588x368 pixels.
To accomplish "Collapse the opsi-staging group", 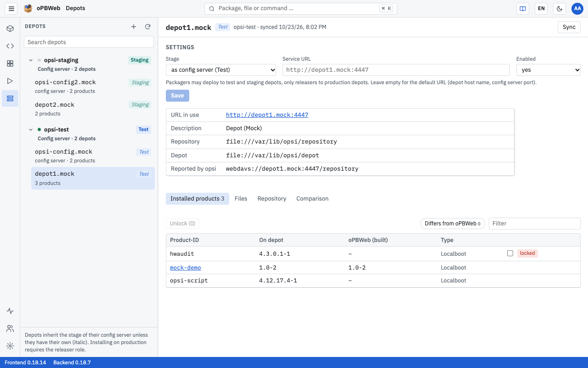I will click(31, 60).
